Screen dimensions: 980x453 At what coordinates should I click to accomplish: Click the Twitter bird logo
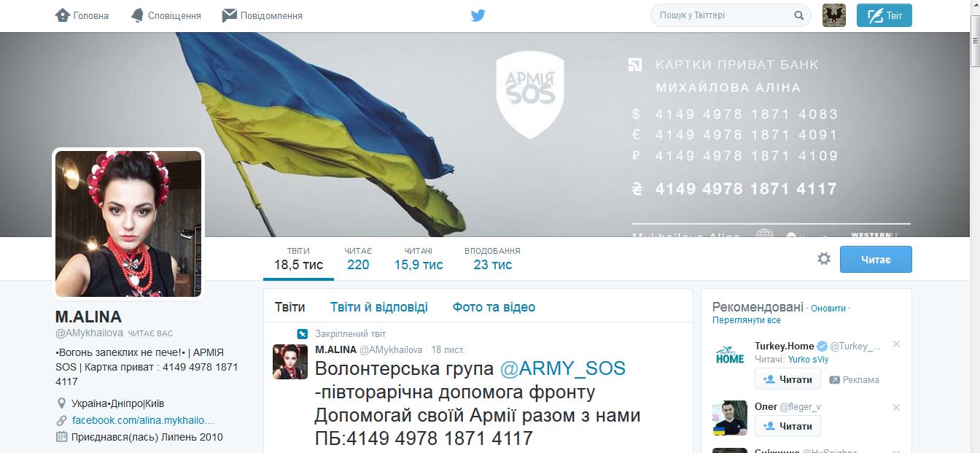tap(478, 15)
